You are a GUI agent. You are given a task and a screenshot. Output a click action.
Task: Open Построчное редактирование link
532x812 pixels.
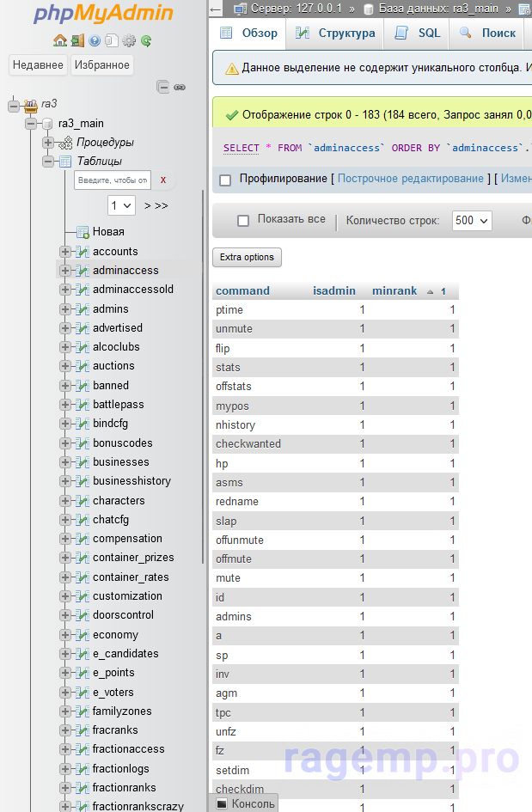click(411, 179)
